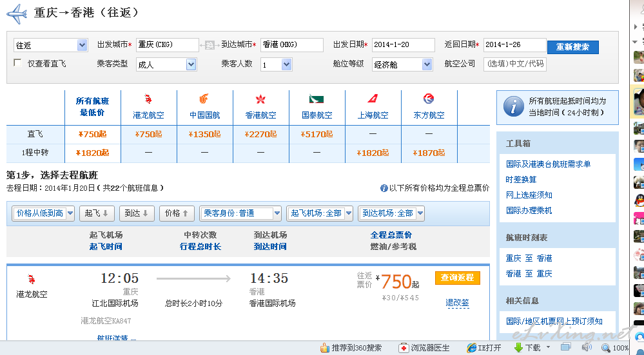644x355 pixels.
Task: Open the 重庆 至 香港 timetable link
Action: click(x=529, y=258)
